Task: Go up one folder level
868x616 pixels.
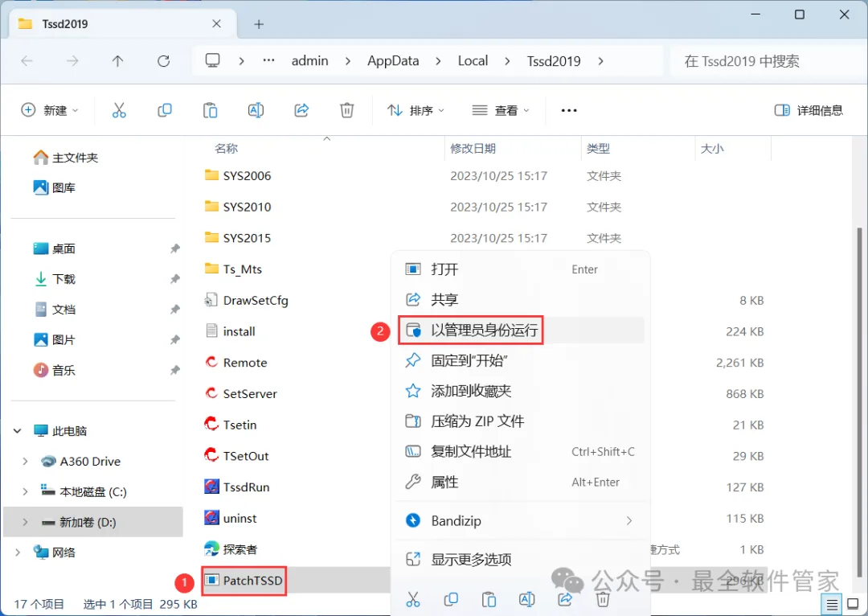Action: (117, 61)
